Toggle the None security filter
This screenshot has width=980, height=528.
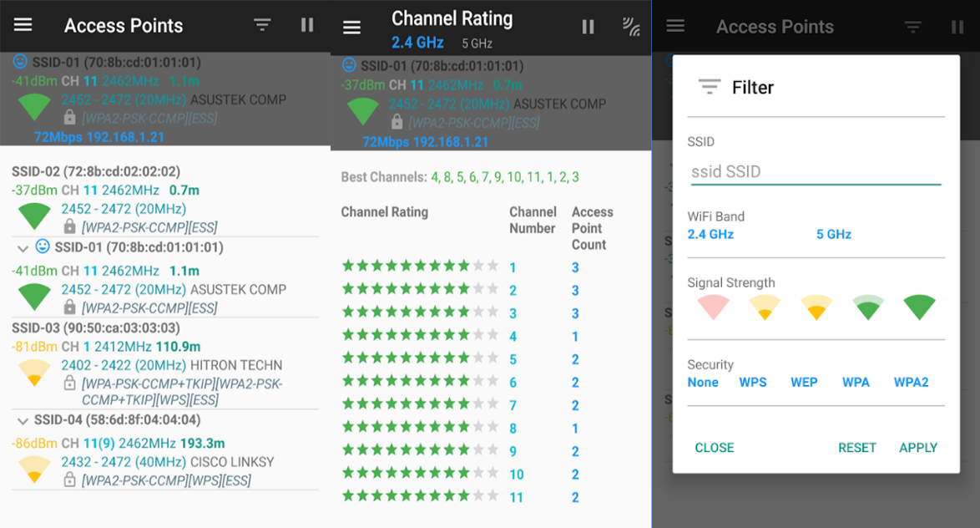(703, 383)
